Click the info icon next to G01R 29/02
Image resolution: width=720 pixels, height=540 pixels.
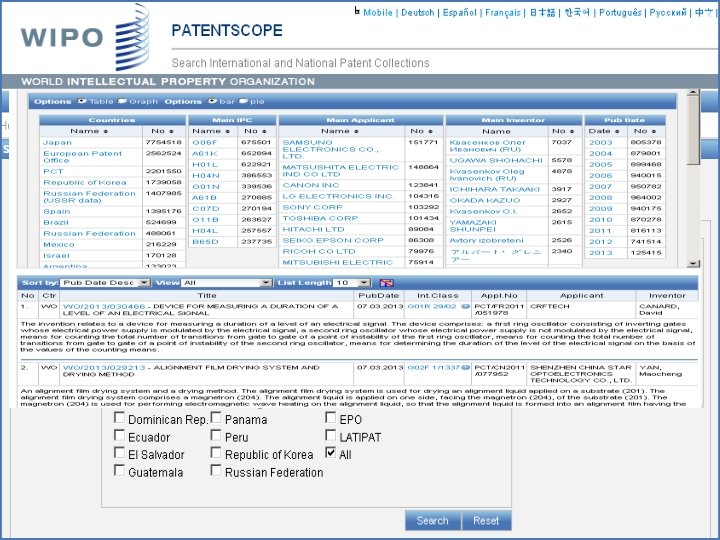465,306
